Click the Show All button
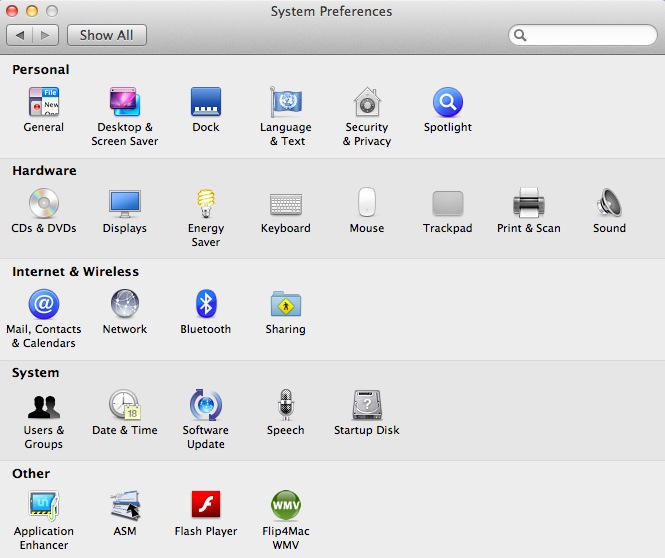Viewport: 665px width, 558px height. (x=107, y=35)
